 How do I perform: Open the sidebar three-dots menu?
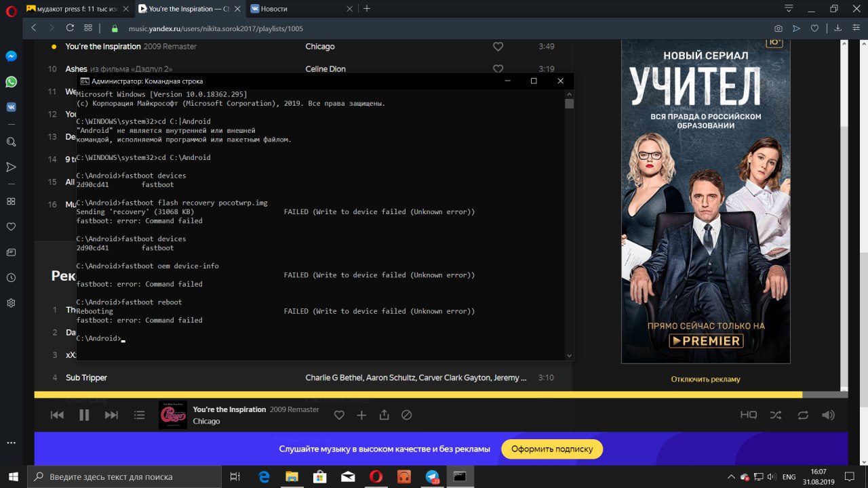pyautogui.click(x=11, y=443)
